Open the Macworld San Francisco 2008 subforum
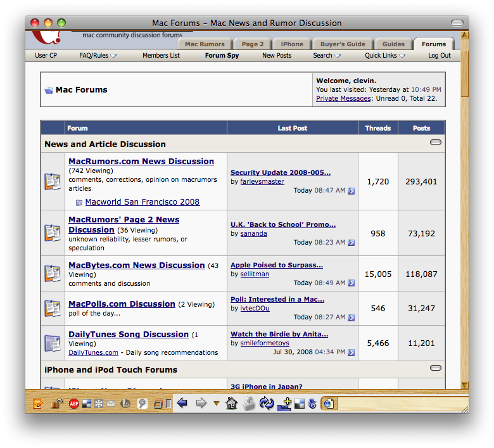494x448 pixels. click(x=142, y=202)
